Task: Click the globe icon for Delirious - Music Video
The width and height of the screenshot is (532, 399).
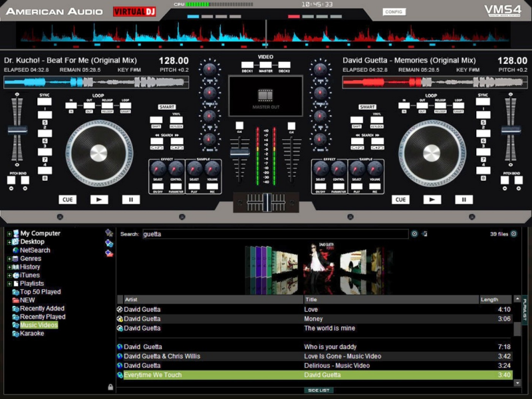Action: (120, 365)
